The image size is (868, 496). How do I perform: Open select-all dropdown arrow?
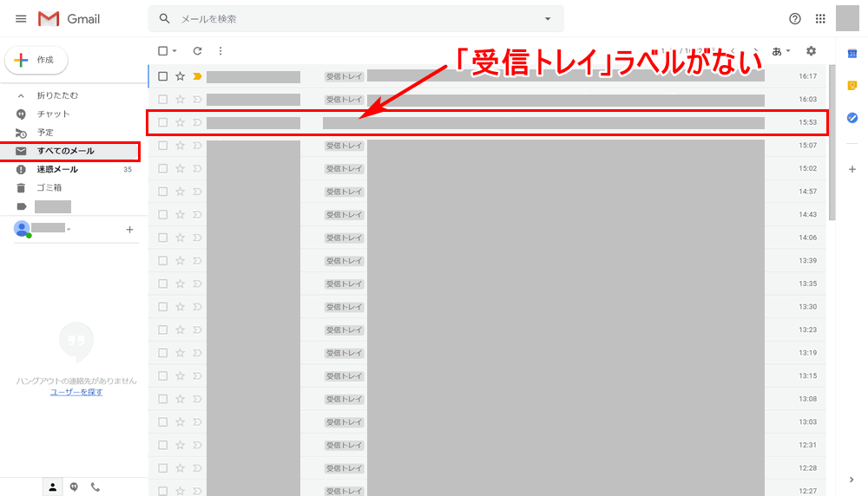(174, 51)
